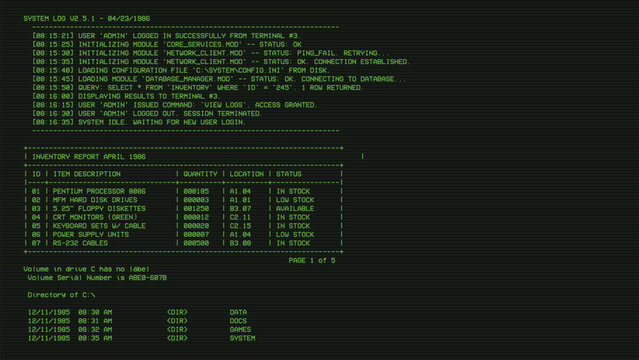The height and width of the screenshot is (360, 639).
Task: Select the RS-232 CABLES row
Action: tap(183, 243)
